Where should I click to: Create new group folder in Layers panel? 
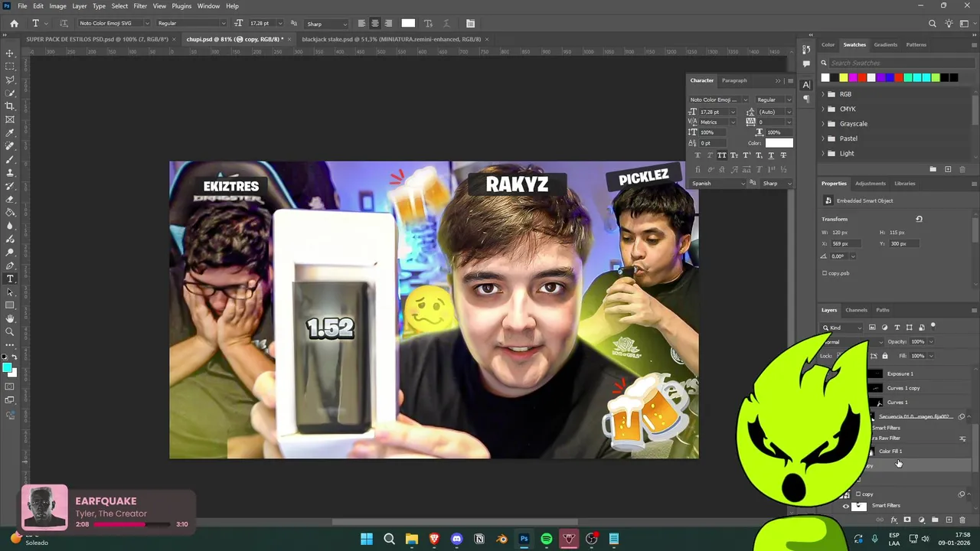coord(935,520)
